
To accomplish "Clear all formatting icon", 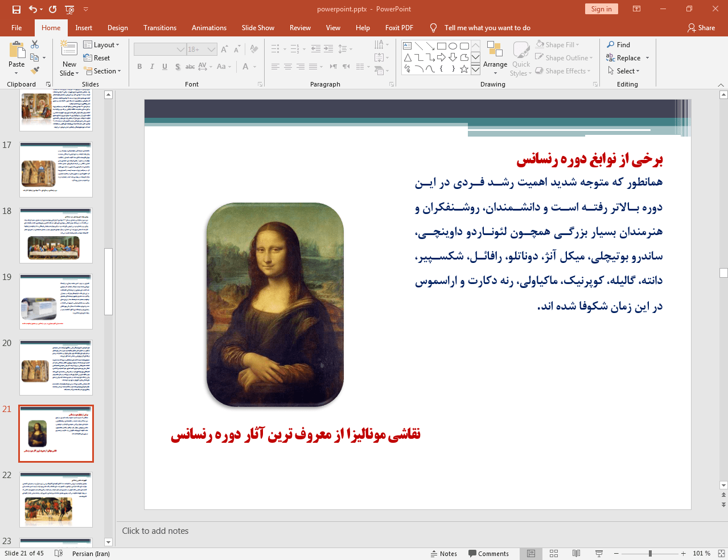I will pyautogui.click(x=254, y=50).
